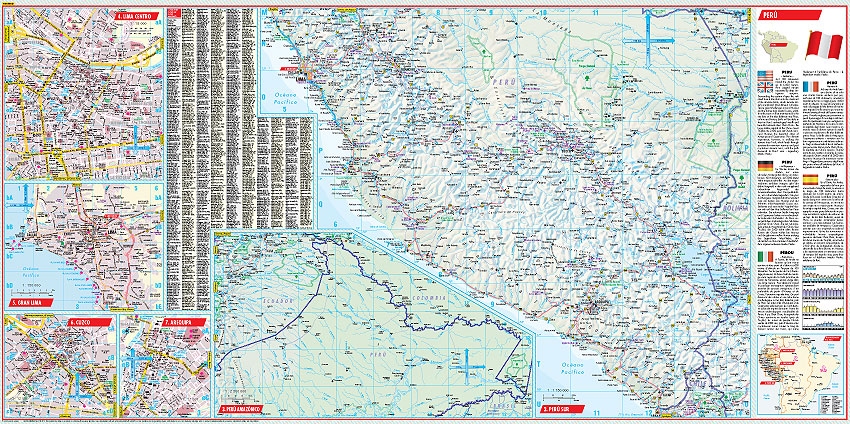This screenshot has width=850, height=424.
Task: Click the 7. Arequipa inset label
Action: 183,323
